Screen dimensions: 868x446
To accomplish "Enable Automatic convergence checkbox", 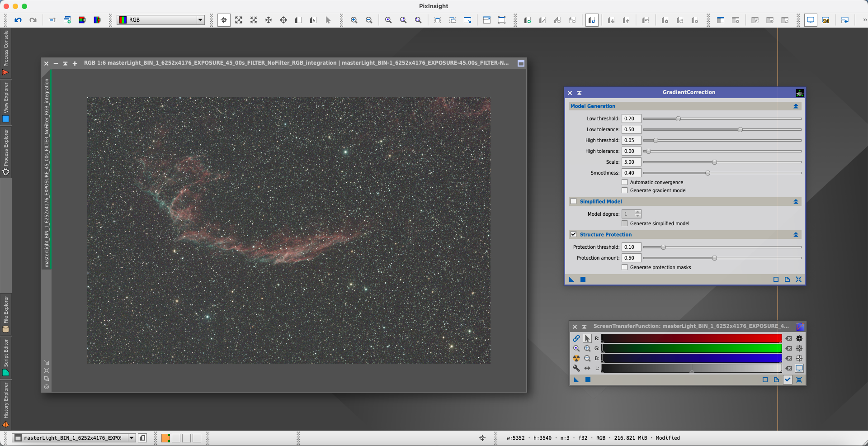I will tap(625, 182).
